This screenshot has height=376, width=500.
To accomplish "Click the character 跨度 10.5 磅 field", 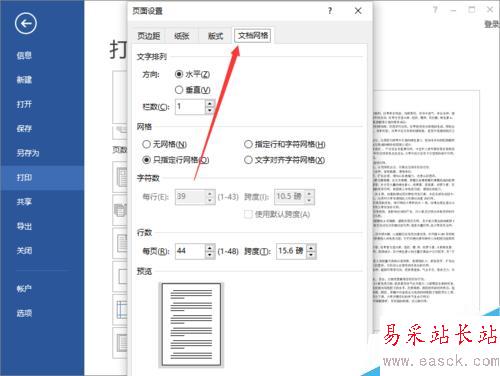I will tap(290, 196).
